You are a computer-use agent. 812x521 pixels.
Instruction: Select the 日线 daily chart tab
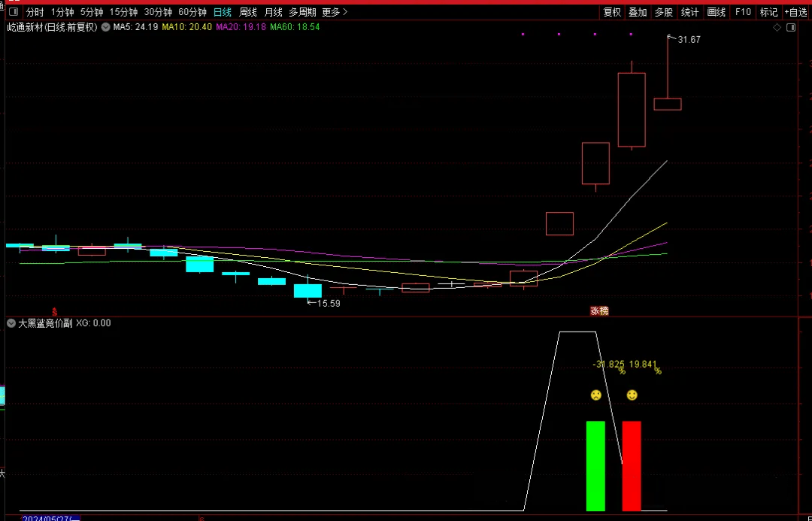point(223,12)
